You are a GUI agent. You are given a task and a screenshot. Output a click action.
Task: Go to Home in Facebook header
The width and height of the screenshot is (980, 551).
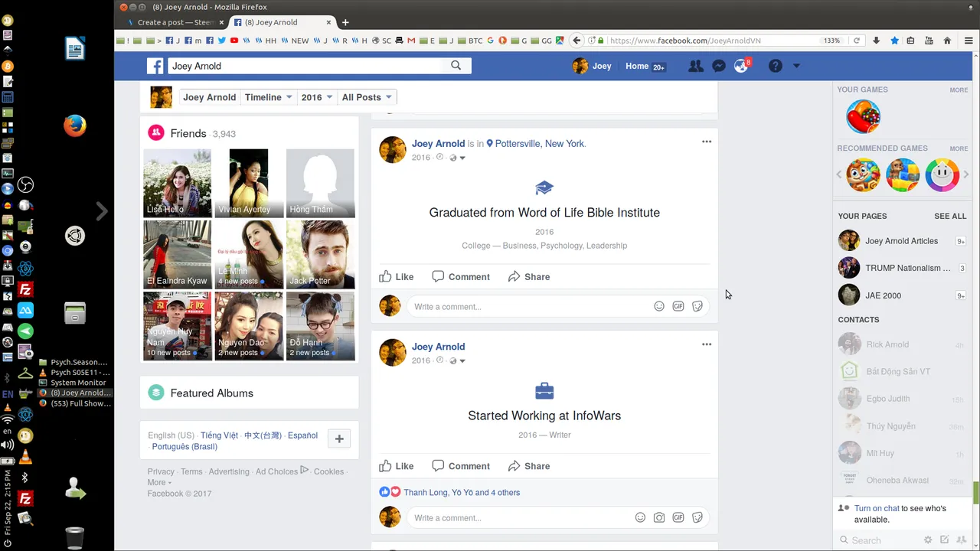[x=637, y=66]
